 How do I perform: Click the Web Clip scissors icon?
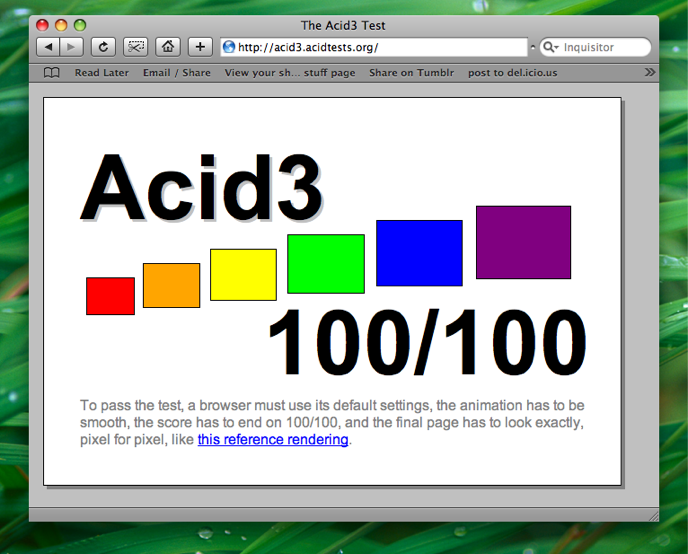[x=135, y=47]
